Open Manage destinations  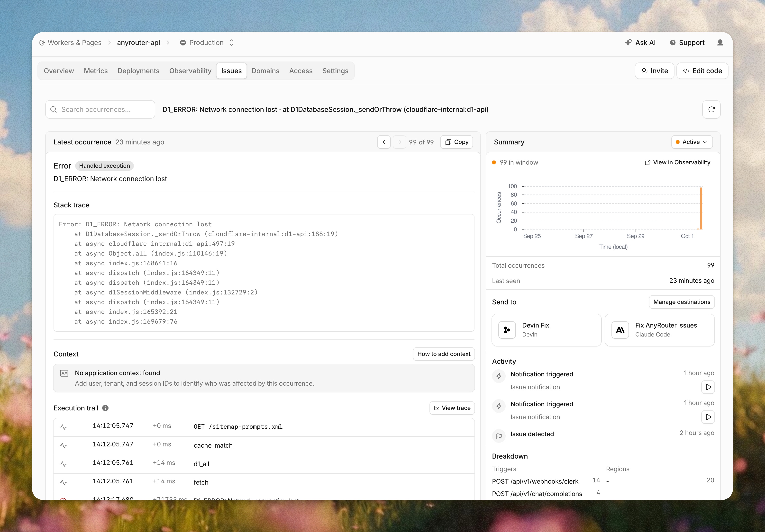tap(682, 302)
